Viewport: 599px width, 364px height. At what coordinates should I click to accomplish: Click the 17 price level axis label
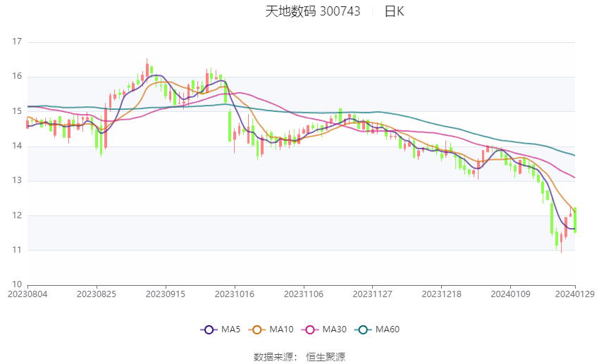point(18,42)
